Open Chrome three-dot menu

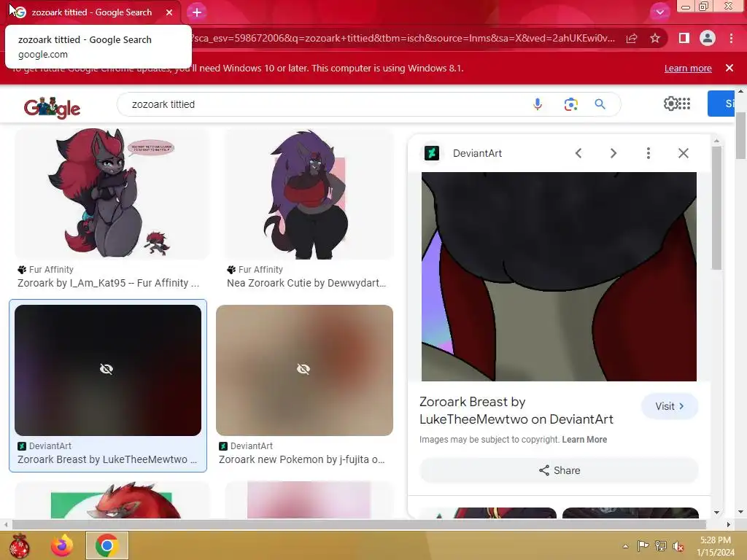[731, 38]
